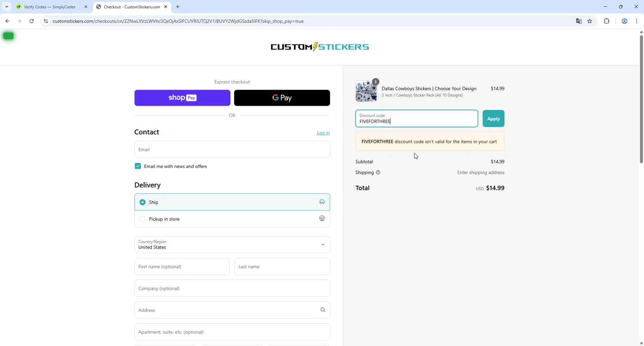The image size is (644, 346).
Task: Click the browser back arrow
Action: tap(7, 21)
